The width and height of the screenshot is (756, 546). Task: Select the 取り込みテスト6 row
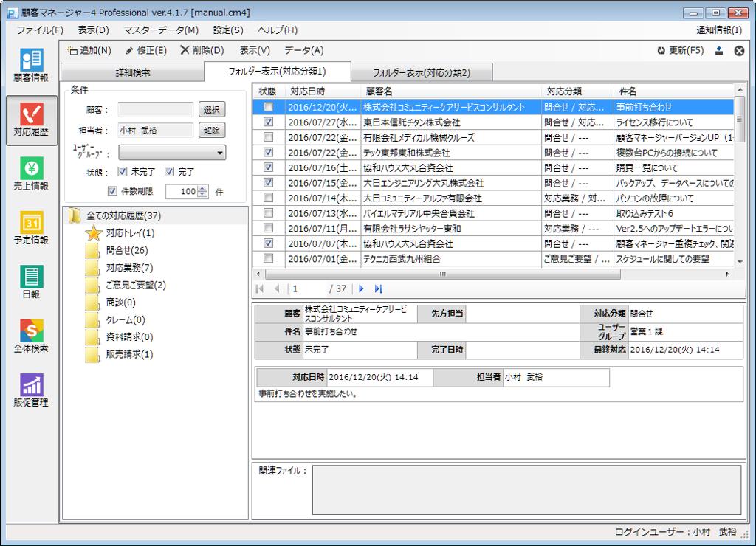pyautogui.click(x=493, y=213)
